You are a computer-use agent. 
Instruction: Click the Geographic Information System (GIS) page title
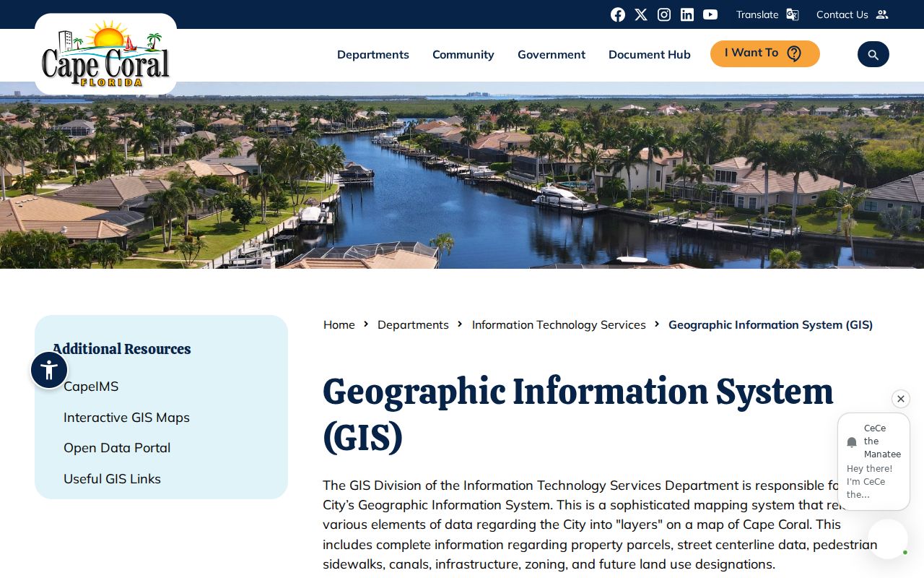(x=577, y=414)
